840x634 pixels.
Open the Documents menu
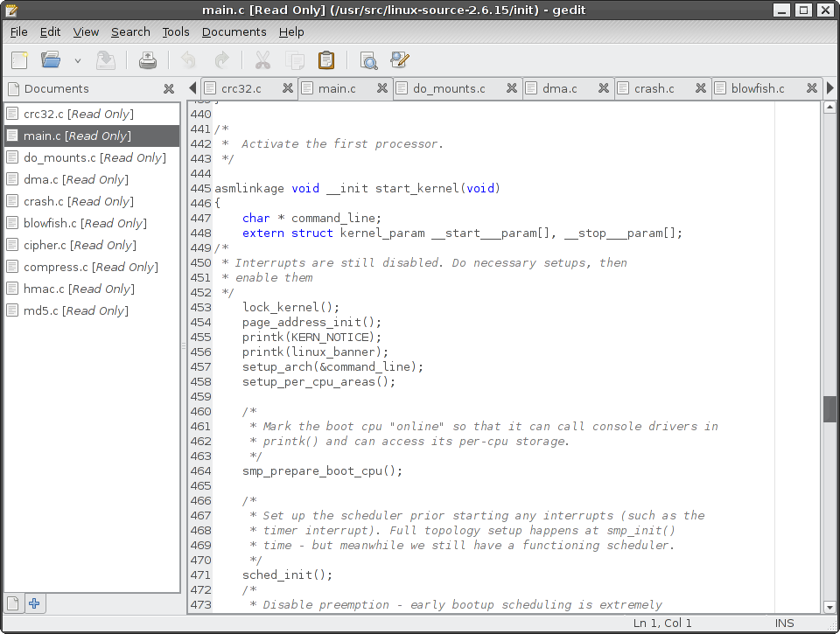pos(234,32)
